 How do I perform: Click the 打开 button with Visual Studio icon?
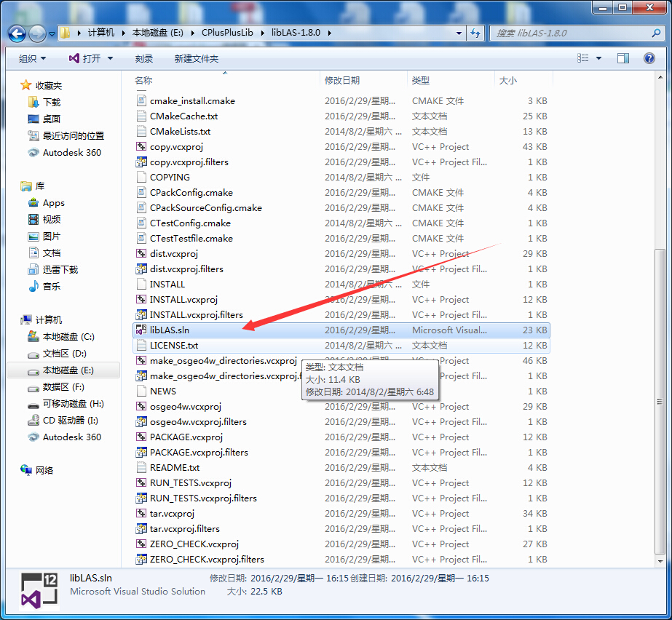(85, 58)
